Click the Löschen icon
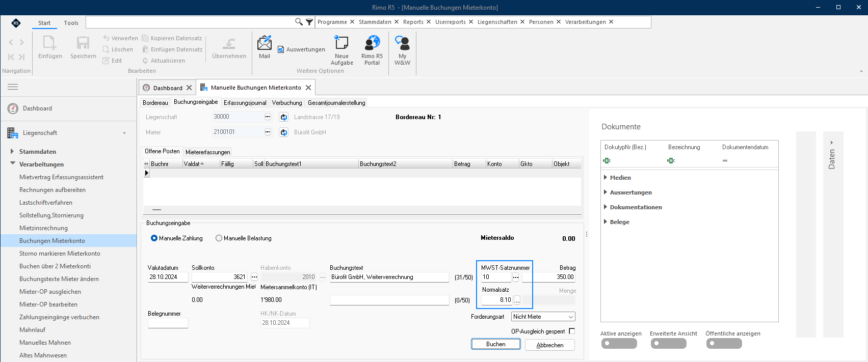 [106, 49]
